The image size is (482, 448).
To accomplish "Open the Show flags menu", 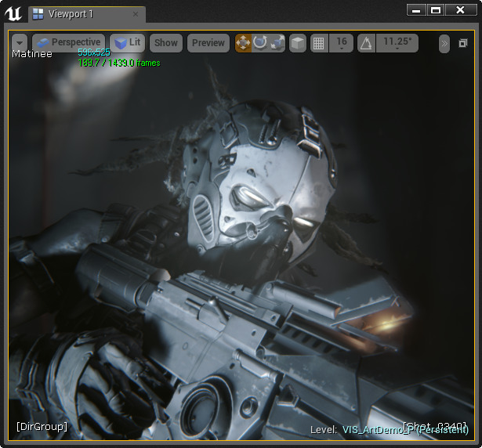I will (x=166, y=43).
